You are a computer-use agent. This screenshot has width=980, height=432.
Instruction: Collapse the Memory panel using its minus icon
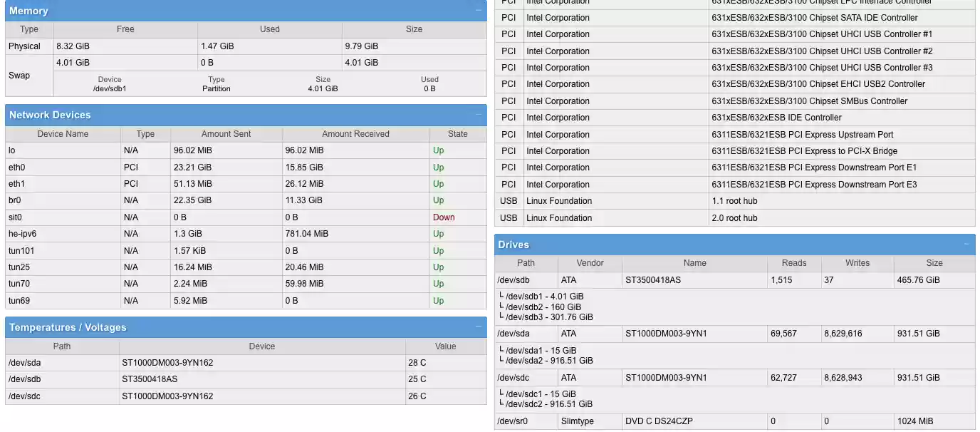[x=478, y=11]
